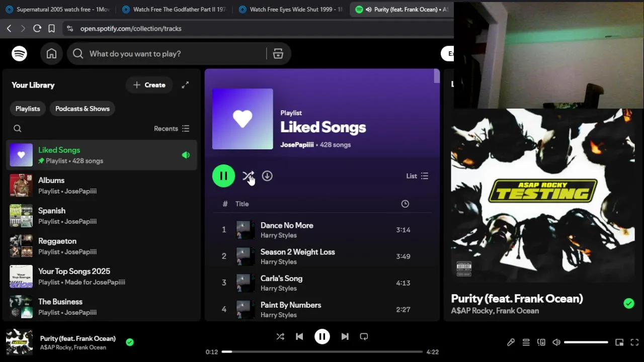Open the Spanish playlist in the library
Viewport: 644px width, 362px height.
pyautogui.click(x=102, y=216)
